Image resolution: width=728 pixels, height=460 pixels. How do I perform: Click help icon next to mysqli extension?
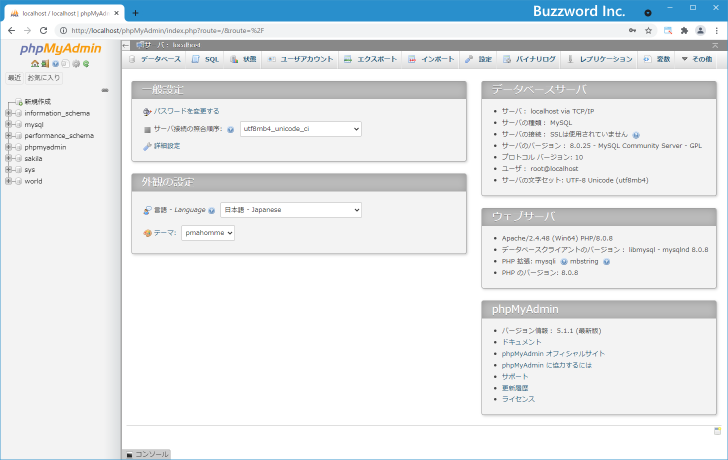pyautogui.click(x=564, y=262)
